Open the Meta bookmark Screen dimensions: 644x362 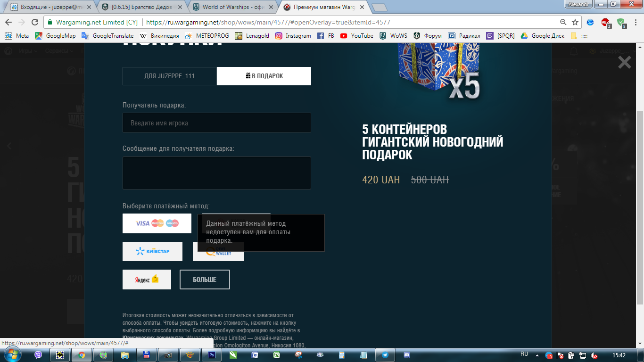[x=17, y=36]
